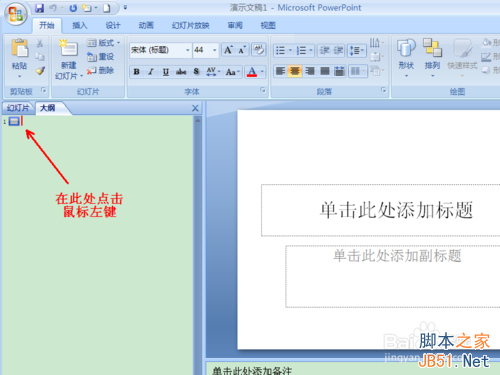Image resolution: width=500 pixels, height=375 pixels.
Task: Distribute text evenly across the line
Action: point(339,71)
